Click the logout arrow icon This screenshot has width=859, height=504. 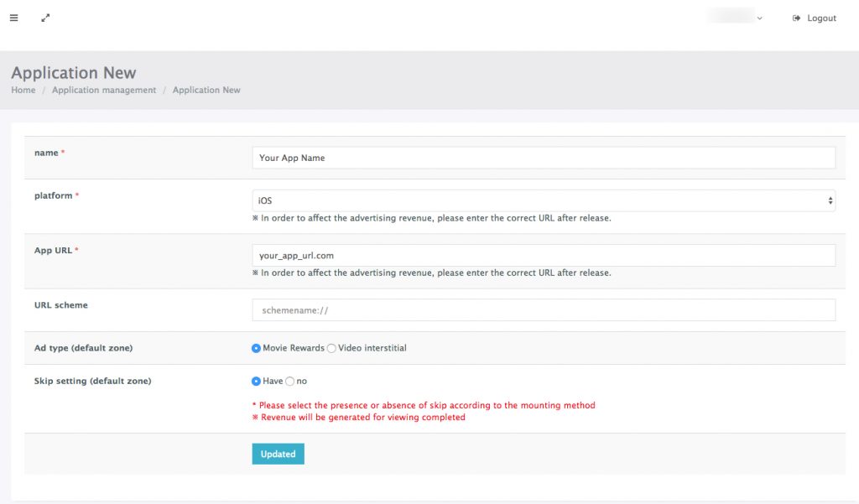pos(796,18)
